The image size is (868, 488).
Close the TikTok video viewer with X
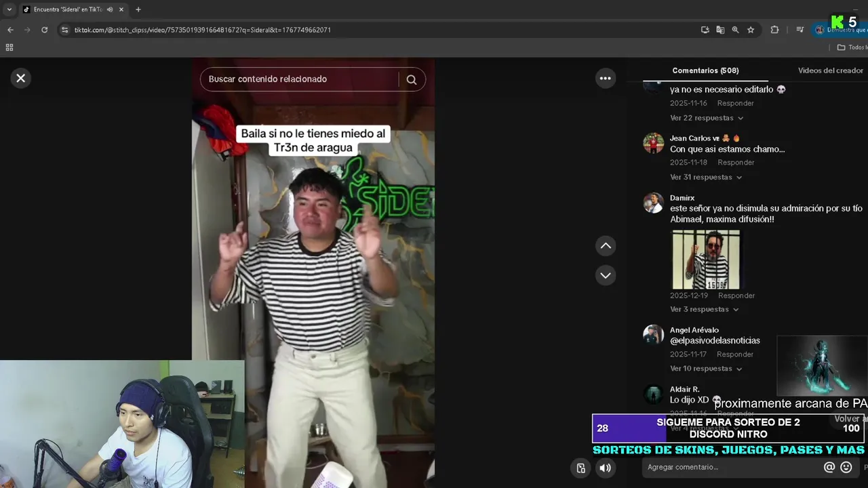tap(20, 78)
